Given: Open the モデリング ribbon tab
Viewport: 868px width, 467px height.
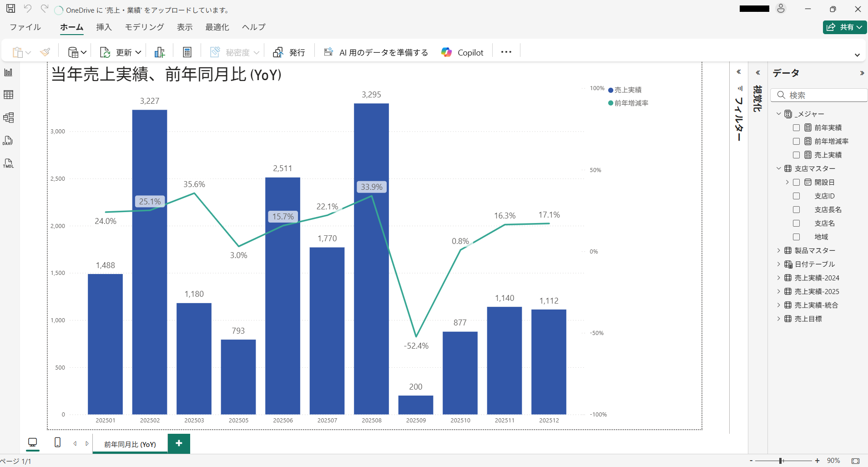Looking at the screenshot, I should coord(144,27).
